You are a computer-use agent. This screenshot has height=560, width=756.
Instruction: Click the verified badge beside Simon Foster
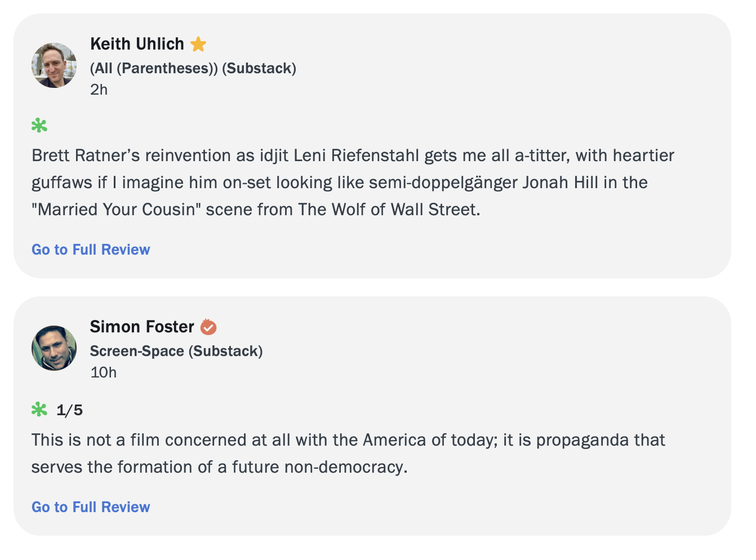208,327
